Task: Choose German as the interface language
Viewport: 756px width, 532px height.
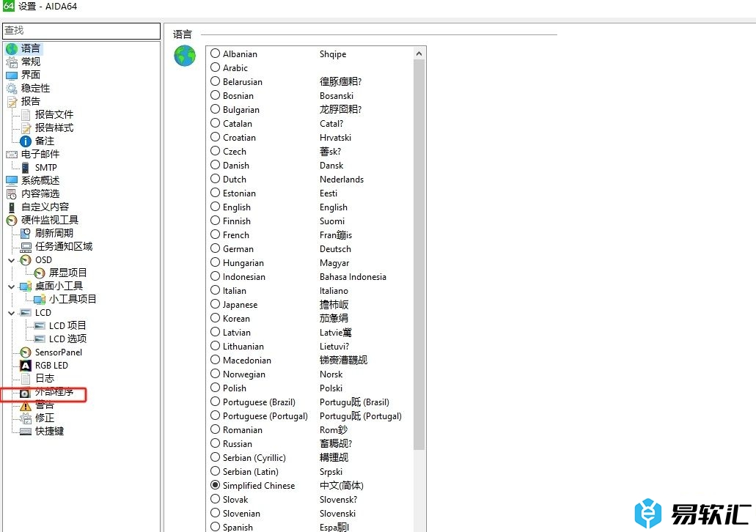Action: pyautogui.click(x=215, y=248)
